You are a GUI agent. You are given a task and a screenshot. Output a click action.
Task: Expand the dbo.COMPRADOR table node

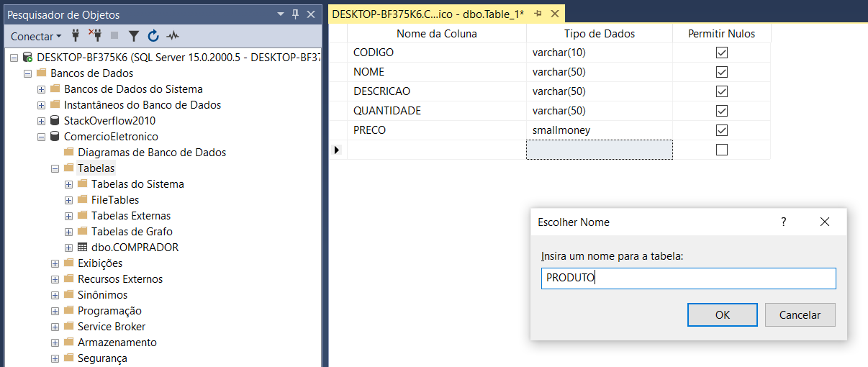point(68,247)
